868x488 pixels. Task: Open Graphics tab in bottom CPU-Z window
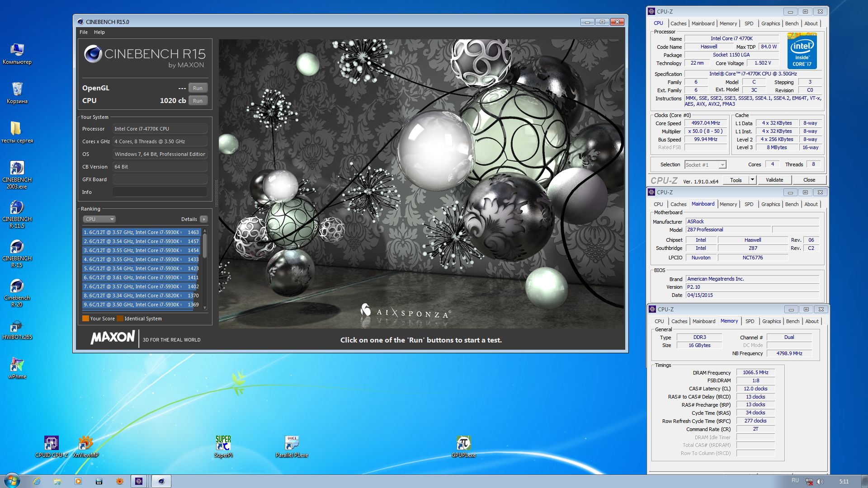(771, 321)
